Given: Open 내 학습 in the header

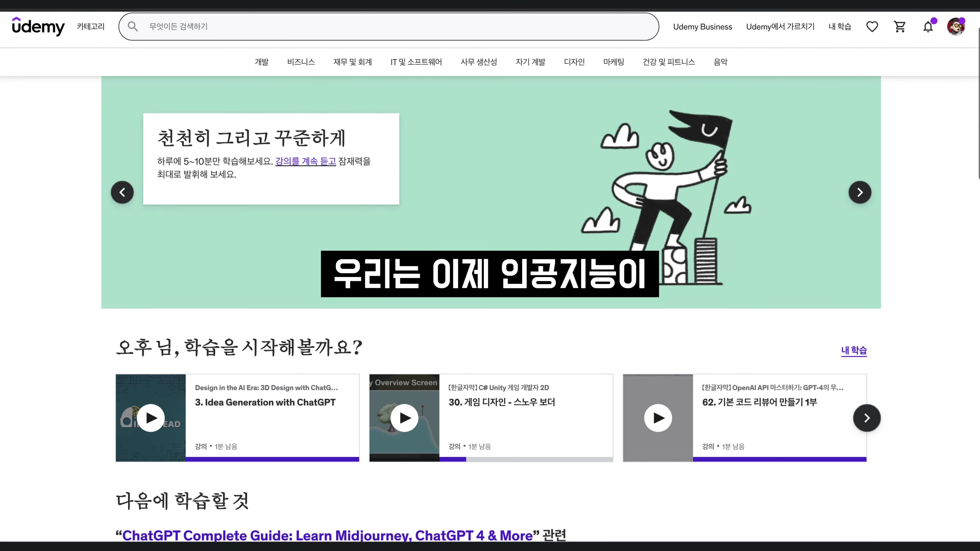Looking at the screenshot, I should coord(840,27).
